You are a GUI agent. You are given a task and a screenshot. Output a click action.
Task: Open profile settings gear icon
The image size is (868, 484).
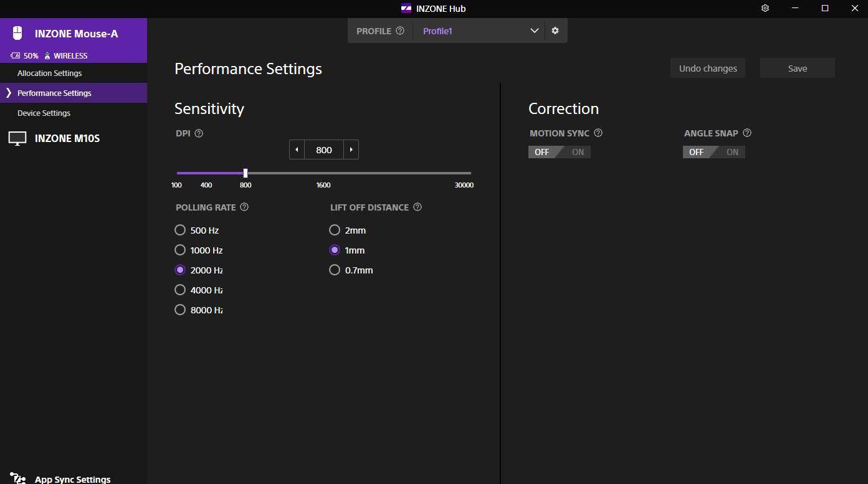[x=555, y=31]
